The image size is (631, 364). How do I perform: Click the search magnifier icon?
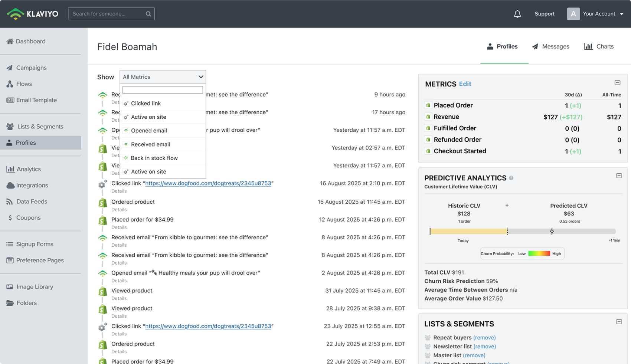pos(148,14)
